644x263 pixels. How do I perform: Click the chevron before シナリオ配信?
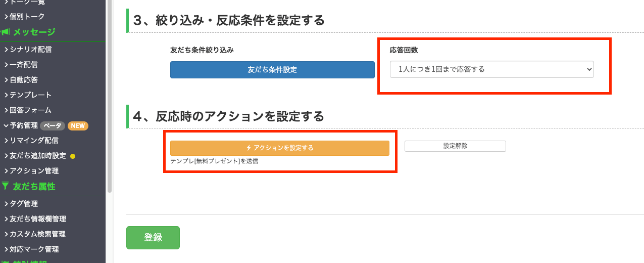tap(6, 50)
